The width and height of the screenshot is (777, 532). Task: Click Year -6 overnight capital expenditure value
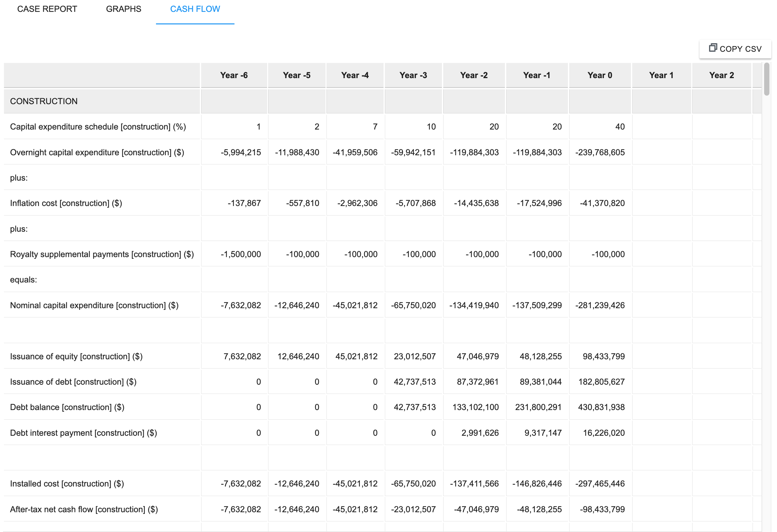click(241, 152)
